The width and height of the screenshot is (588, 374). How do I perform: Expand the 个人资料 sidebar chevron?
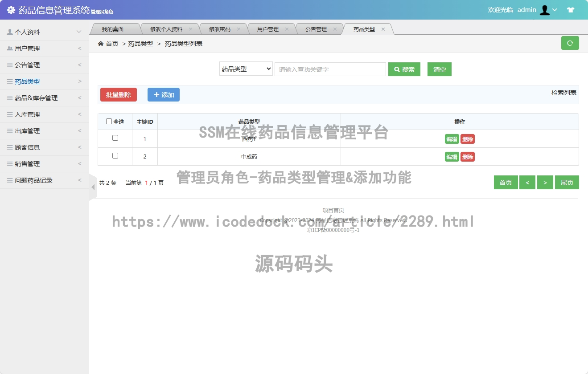pos(79,32)
